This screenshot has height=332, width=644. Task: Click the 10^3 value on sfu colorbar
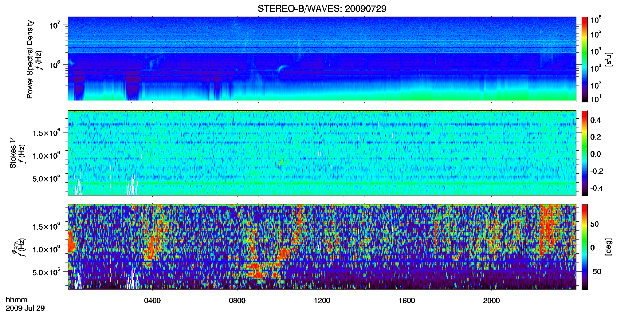point(596,68)
